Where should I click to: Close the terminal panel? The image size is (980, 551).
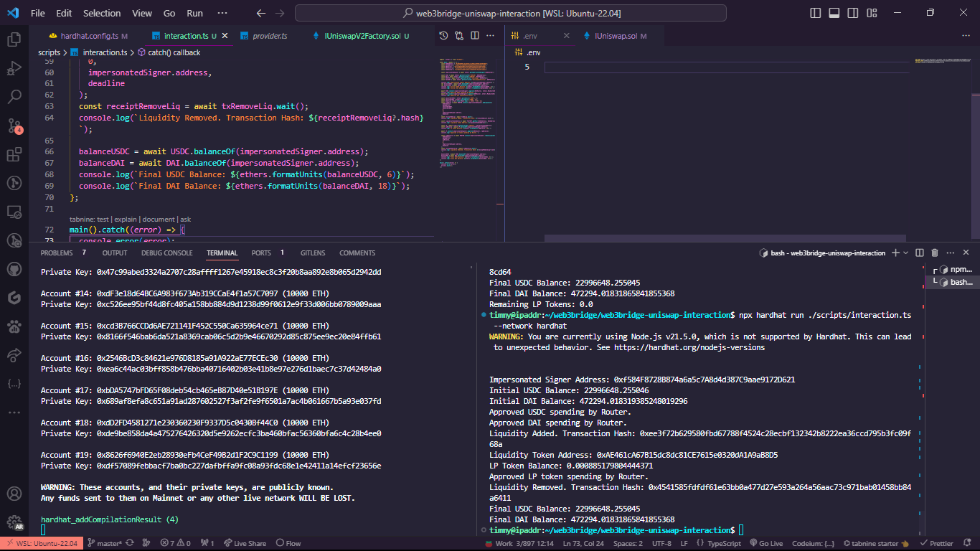(x=966, y=253)
